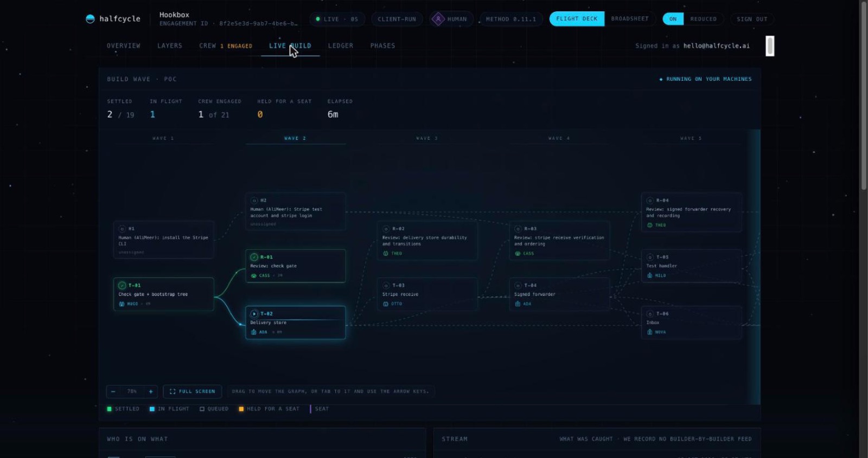
Task: Select the Live Build tab
Action: [290, 46]
